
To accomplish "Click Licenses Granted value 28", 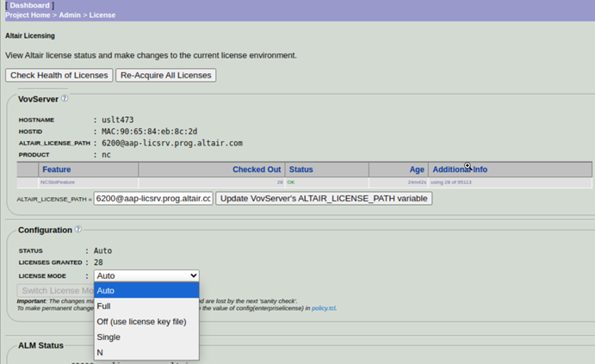I will click(x=98, y=262).
